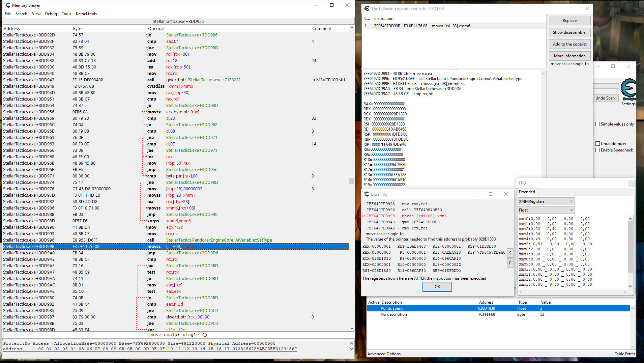644x363 pixels.
Task: Click OK in the Extra info dialog
Action: tap(437, 287)
